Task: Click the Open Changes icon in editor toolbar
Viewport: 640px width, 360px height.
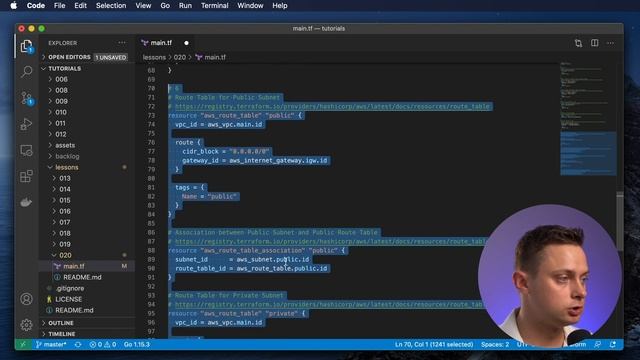Action: (x=578, y=43)
